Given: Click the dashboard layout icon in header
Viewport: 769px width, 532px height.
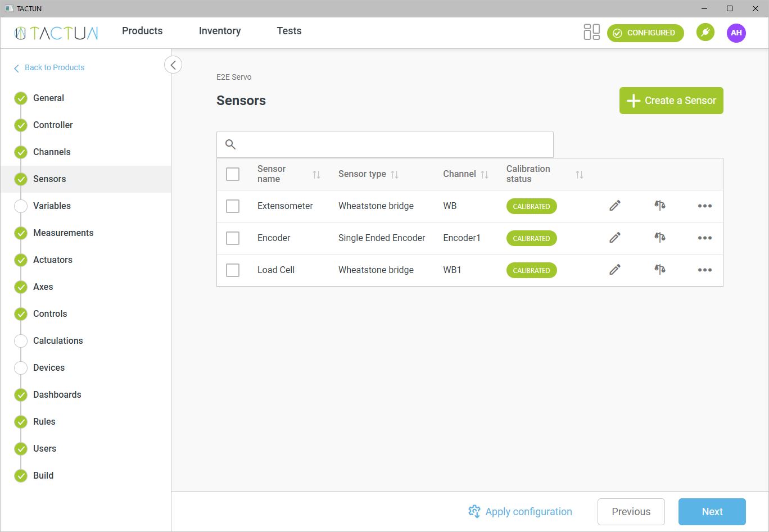Looking at the screenshot, I should [x=591, y=33].
